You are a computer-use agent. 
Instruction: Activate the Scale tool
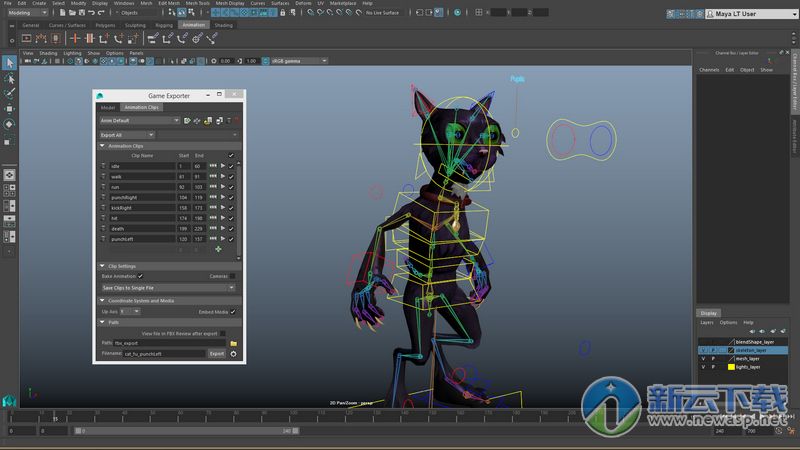[x=9, y=140]
